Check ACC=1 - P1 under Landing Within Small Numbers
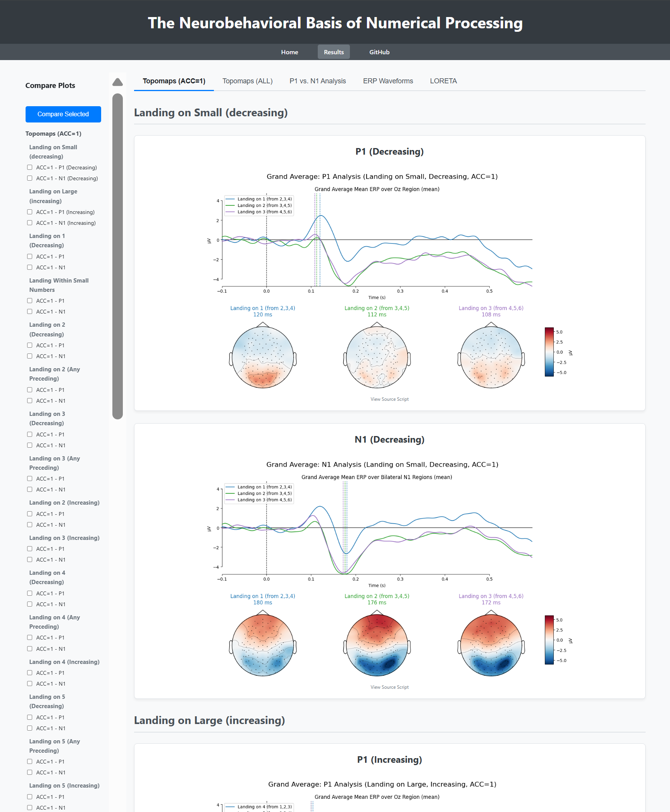This screenshot has height=812, width=670. 30,301
